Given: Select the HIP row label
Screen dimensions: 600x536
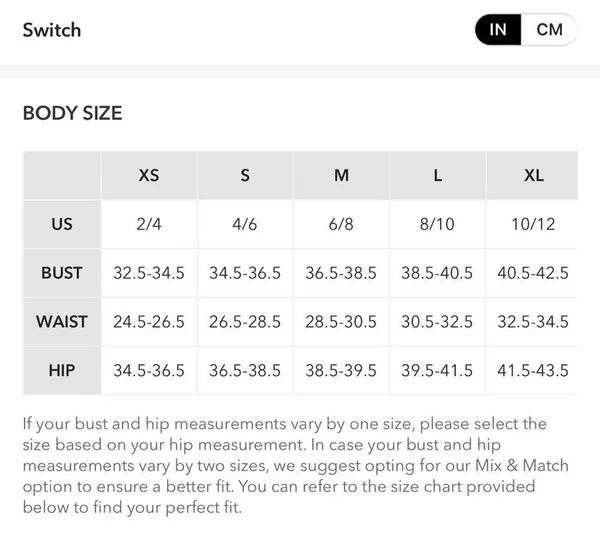Looking at the screenshot, I should coord(62,370).
